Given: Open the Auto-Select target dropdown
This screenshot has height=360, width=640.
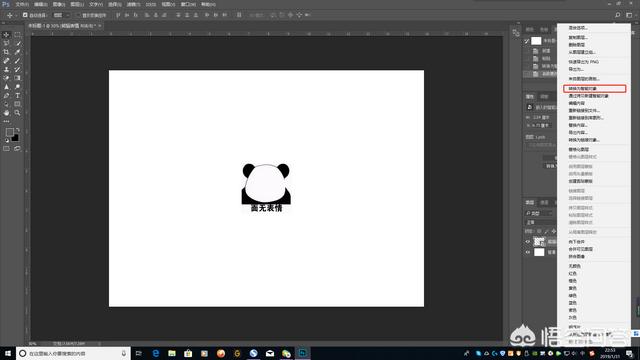Looking at the screenshot, I should pos(61,15).
